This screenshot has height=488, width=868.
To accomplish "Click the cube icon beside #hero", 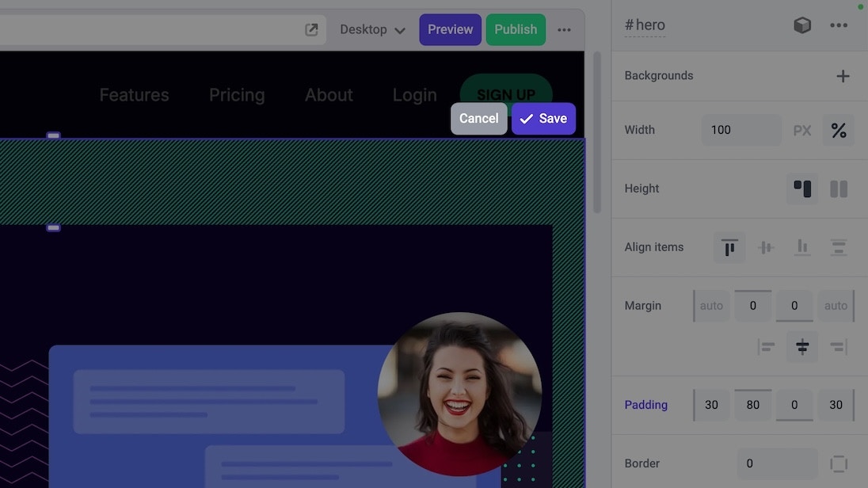I will (x=802, y=25).
